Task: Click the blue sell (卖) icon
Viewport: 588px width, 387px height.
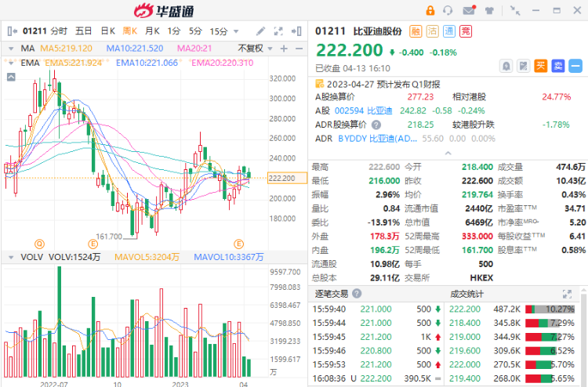Action: click(x=558, y=66)
